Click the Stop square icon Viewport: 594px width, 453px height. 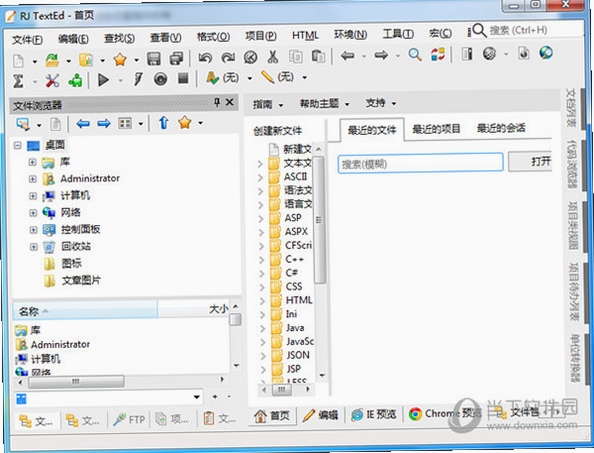(x=183, y=78)
